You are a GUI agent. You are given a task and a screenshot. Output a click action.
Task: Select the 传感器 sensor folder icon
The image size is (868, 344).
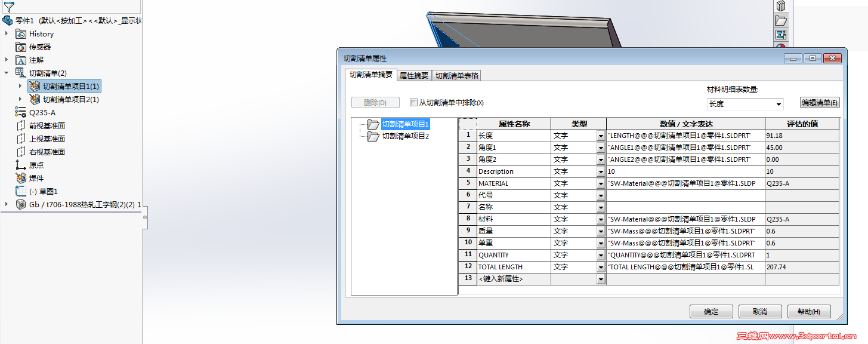[x=21, y=47]
